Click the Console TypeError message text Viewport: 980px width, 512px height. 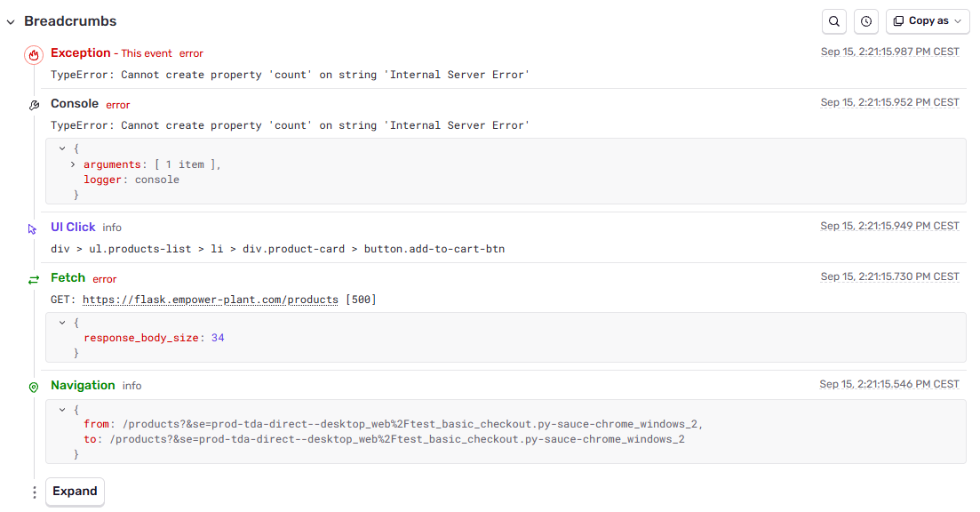(290, 125)
